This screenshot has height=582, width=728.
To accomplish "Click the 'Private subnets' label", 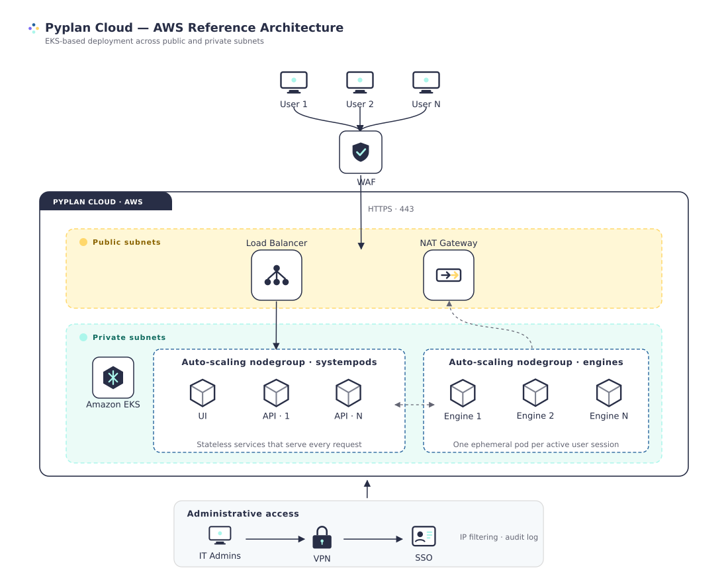I will click(x=129, y=337).
